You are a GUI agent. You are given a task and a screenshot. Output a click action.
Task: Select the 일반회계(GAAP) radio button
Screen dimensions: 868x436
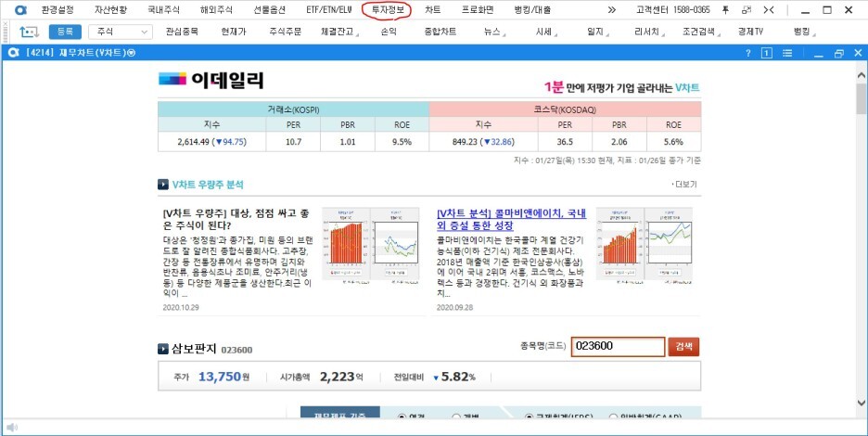pyautogui.click(x=613, y=417)
